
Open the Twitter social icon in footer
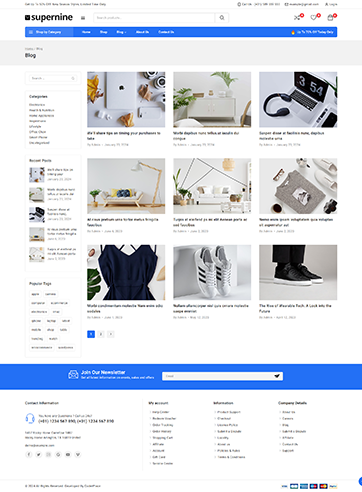[x=39, y=454]
